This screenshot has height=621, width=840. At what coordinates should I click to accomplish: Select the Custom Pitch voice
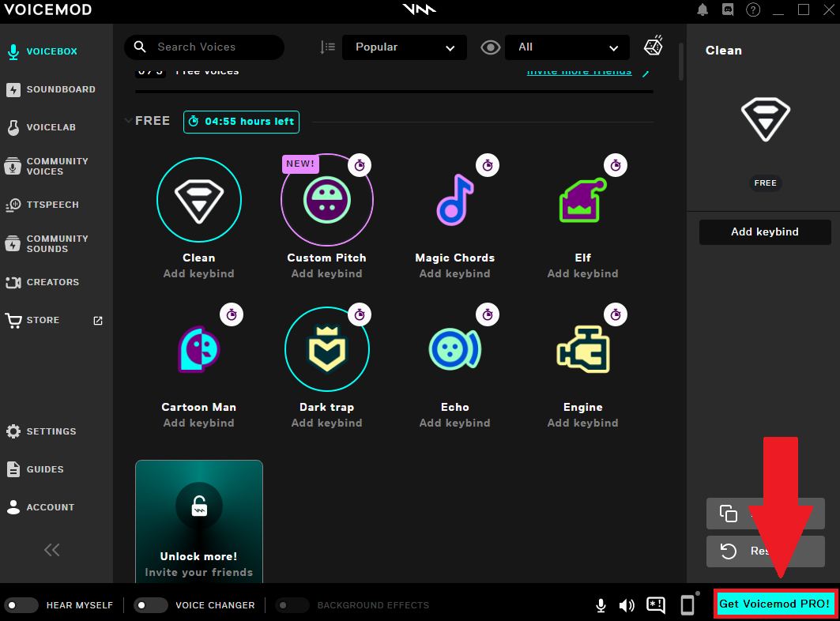click(x=327, y=200)
